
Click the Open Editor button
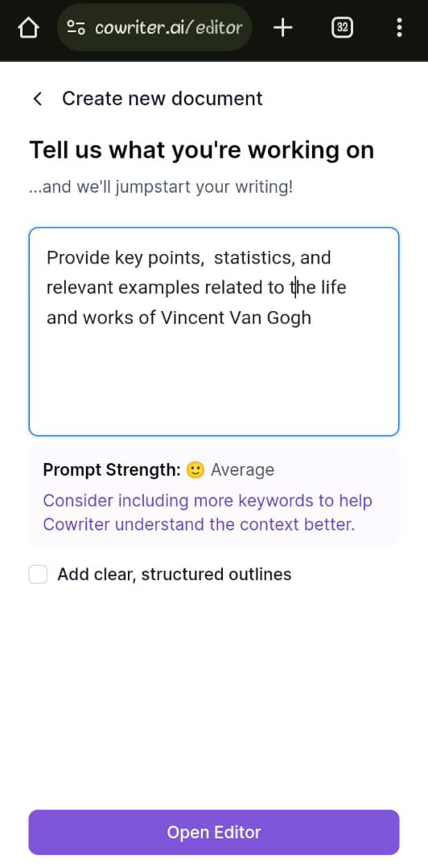coord(214,832)
